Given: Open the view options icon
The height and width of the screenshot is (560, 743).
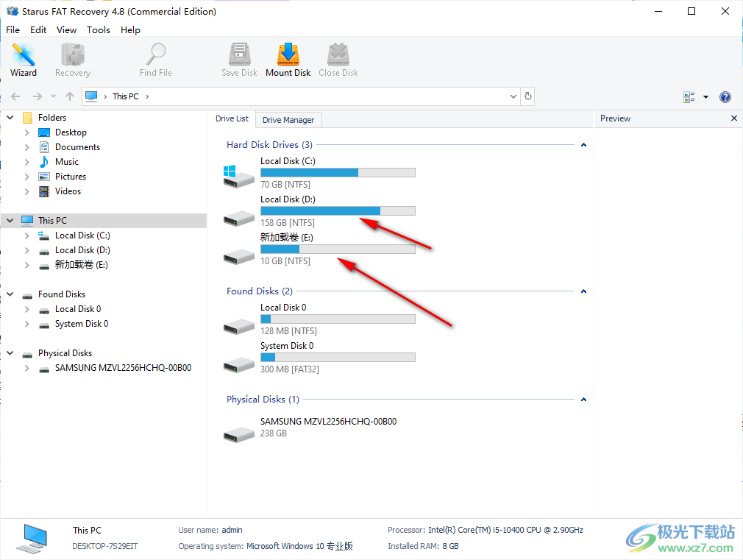Looking at the screenshot, I should [690, 97].
